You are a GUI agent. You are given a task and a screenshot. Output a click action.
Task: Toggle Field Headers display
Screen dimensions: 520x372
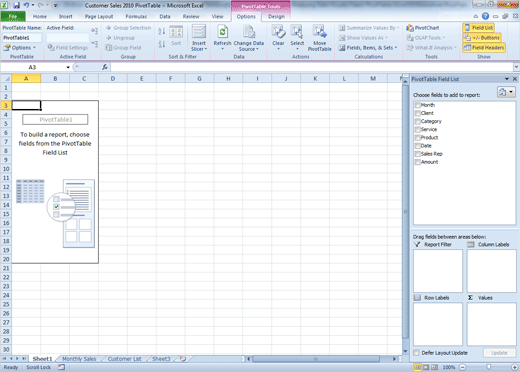484,48
